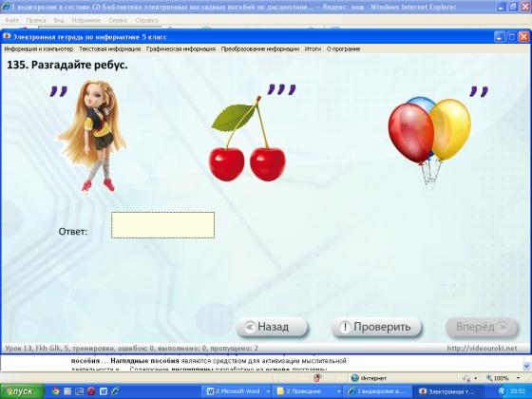Open the 'Преобразование информации' menu
The height and width of the screenshot is (399, 532).
click(260, 48)
